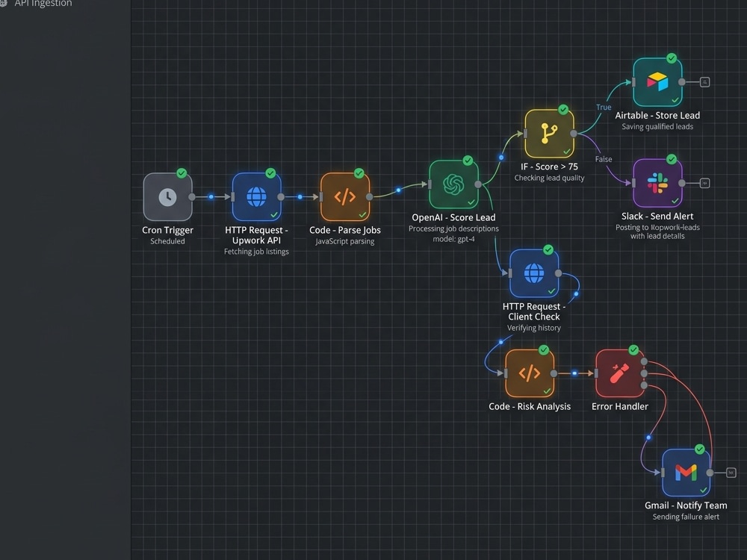The width and height of the screenshot is (747, 560).
Task: Select the Slack - Send Alert node
Action: pyautogui.click(x=657, y=183)
